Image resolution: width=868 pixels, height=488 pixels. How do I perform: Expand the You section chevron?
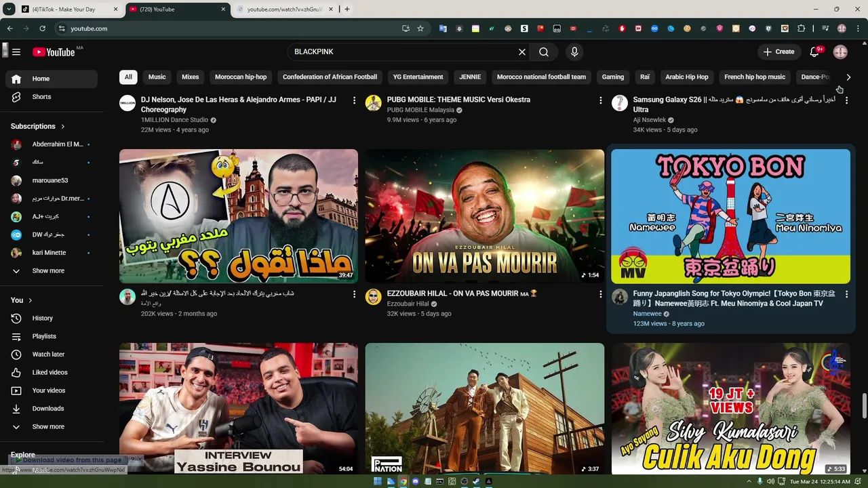coord(30,300)
